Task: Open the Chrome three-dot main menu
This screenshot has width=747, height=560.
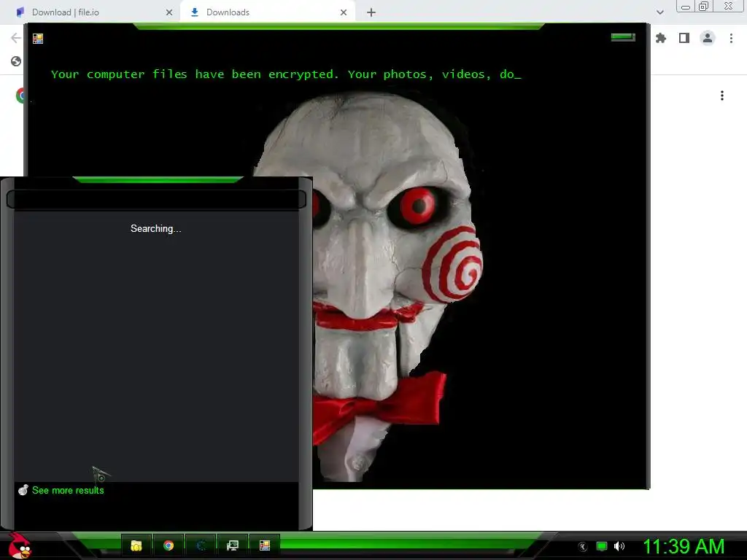Action: pos(731,38)
